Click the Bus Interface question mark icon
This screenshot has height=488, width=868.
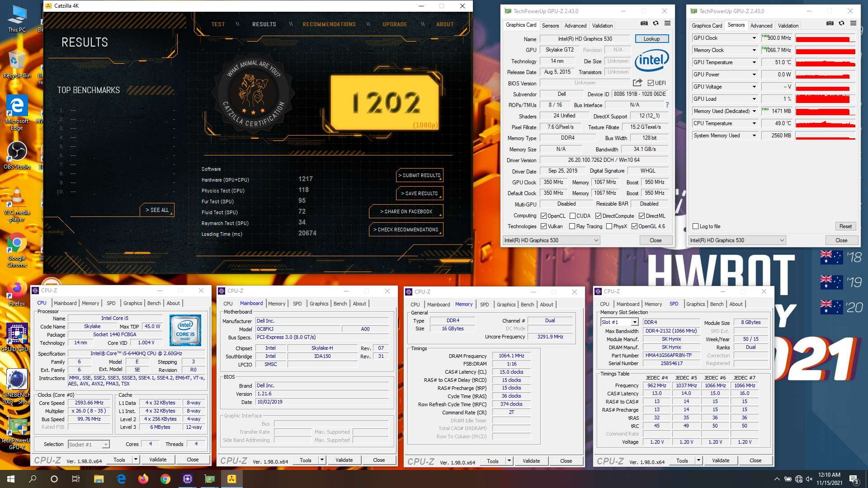tap(667, 105)
